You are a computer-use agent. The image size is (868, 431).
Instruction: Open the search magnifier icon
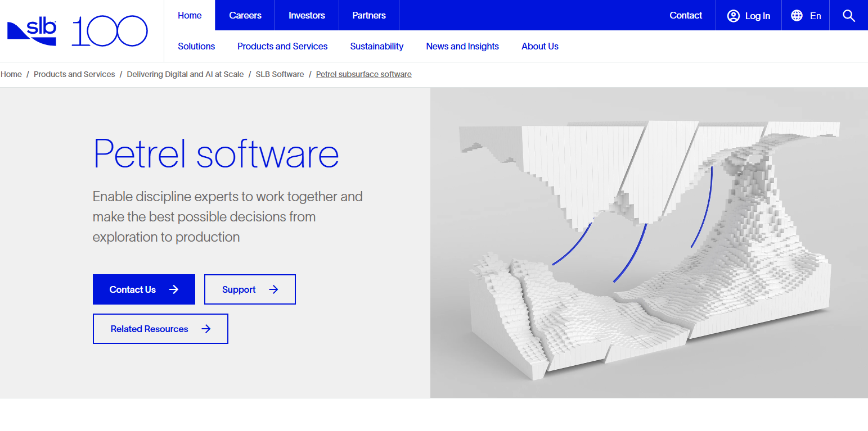pos(849,16)
